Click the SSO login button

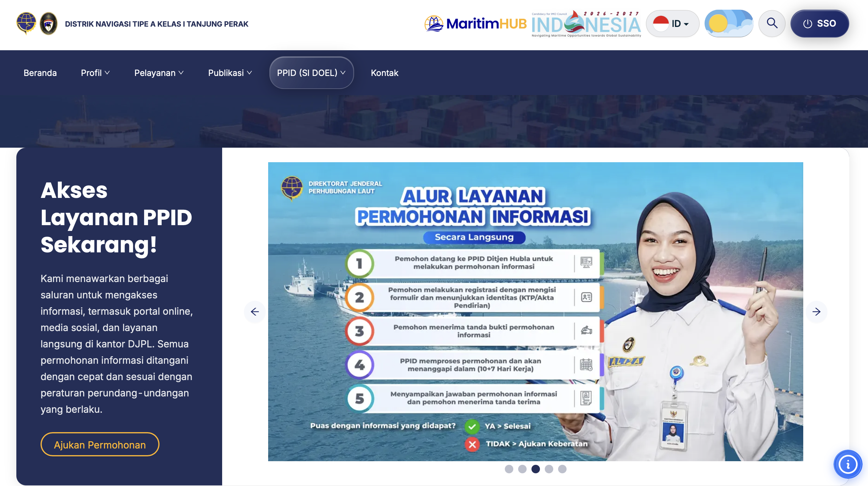pyautogui.click(x=820, y=23)
